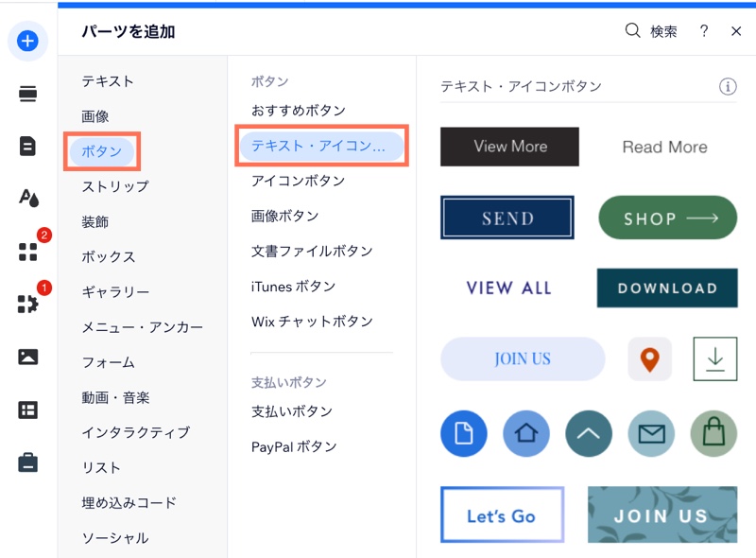Screen dimensions: 756x558
Task: Choose the ソーシャル category
Action: [x=115, y=538]
